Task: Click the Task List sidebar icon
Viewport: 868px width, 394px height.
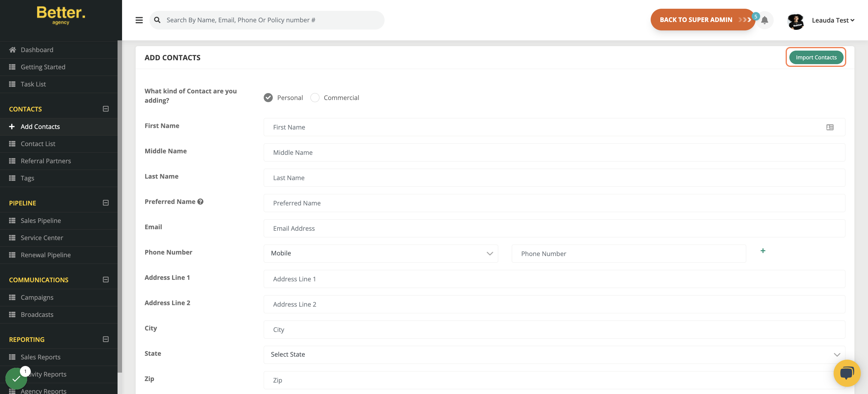Action: click(x=12, y=84)
